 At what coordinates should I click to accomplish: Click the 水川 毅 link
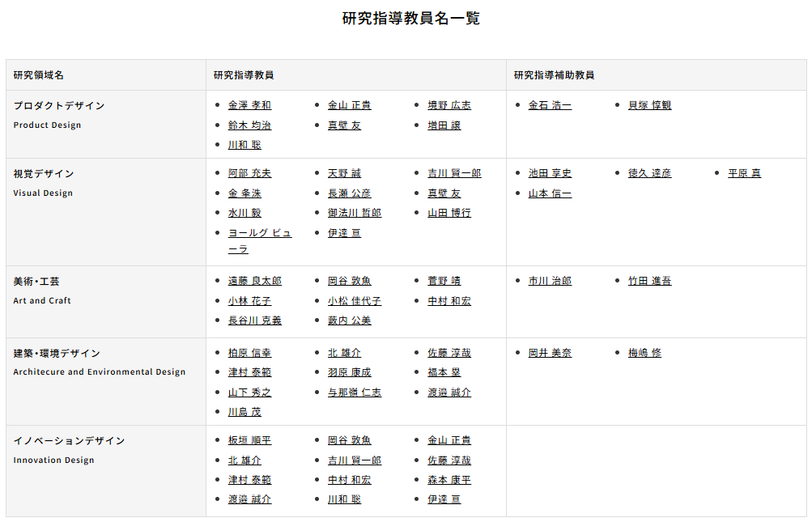(x=244, y=213)
